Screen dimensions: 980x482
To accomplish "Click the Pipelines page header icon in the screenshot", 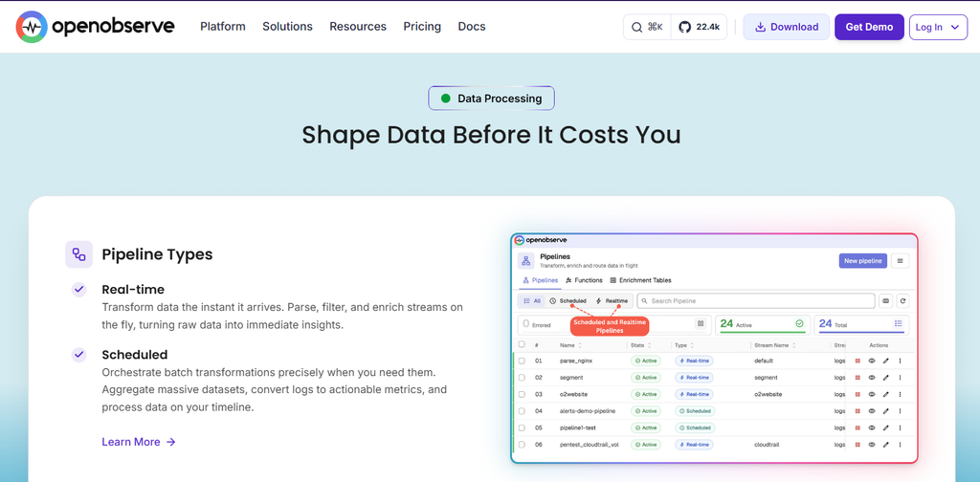I will 526,261.
